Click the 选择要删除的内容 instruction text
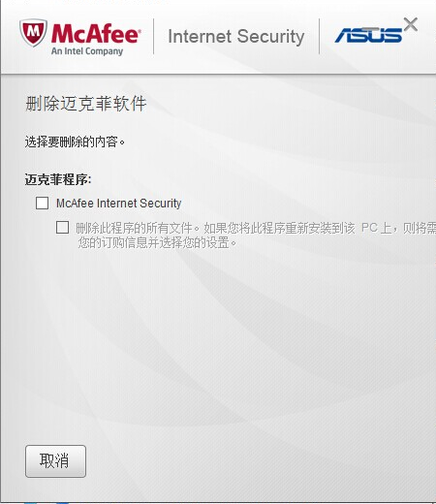The height and width of the screenshot is (504, 436). coord(75,142)
